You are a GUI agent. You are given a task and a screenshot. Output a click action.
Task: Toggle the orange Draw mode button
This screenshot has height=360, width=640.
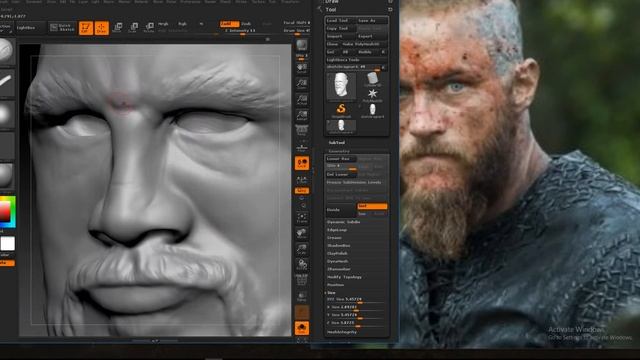102,28
